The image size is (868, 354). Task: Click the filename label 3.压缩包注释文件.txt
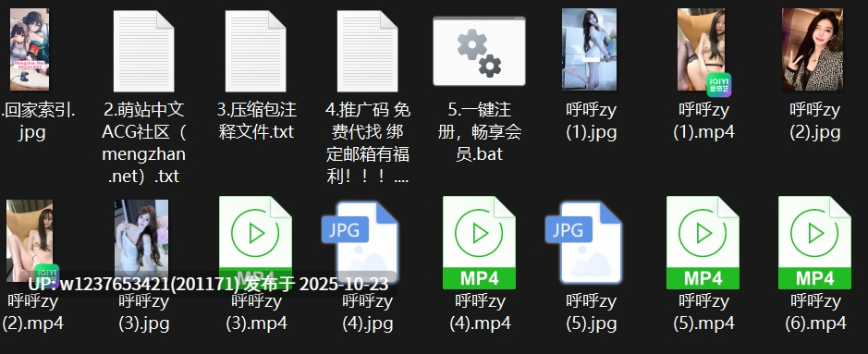[256, 120]
